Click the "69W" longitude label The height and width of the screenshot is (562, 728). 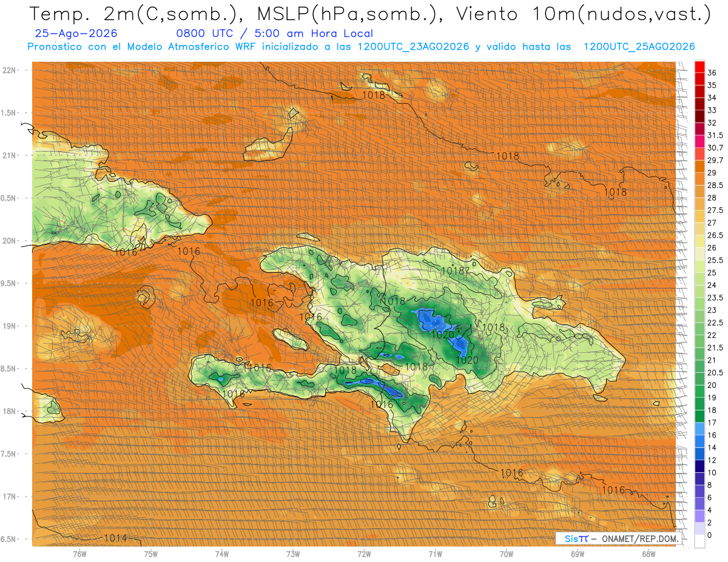(578, 554)
